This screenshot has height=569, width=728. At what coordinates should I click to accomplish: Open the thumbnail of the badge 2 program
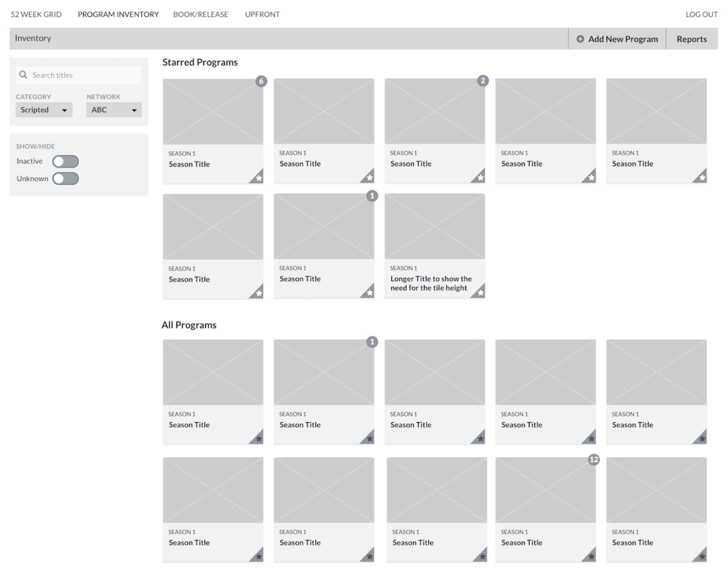(435, 111)
